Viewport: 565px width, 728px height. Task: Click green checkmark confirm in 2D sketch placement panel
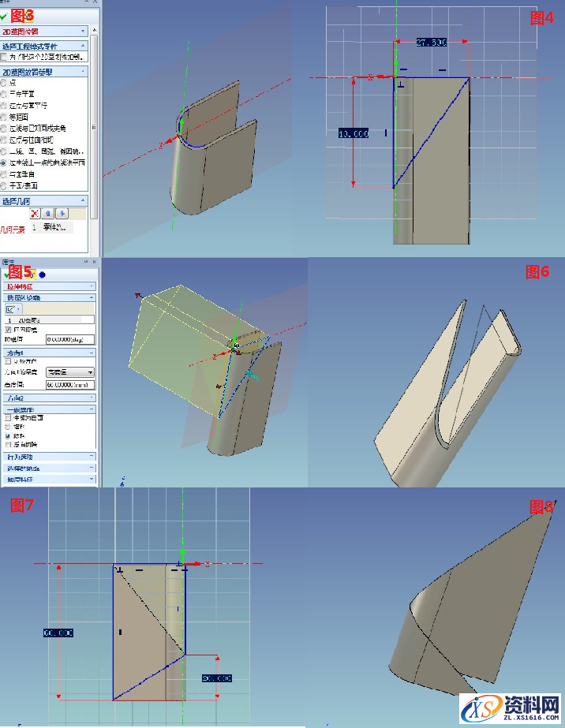click(x=5, y=16)
